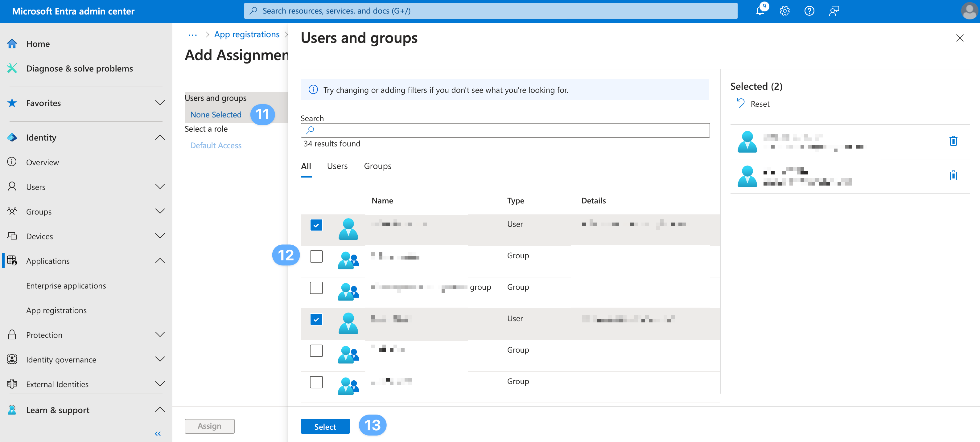Collapse sidebar with double chevron icon
This screenshot has width=980, height=442.
[158, 434]
